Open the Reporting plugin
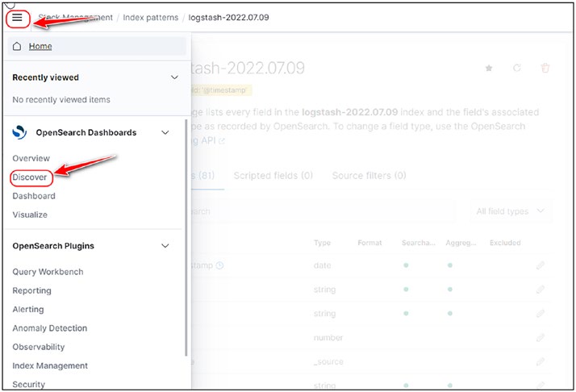This screenshot has height=392, width=576. pos(31,290)
